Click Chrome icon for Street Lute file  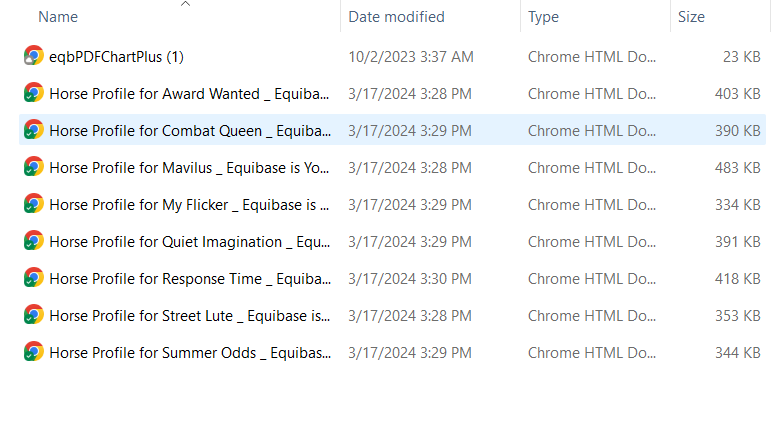(33, 316)
